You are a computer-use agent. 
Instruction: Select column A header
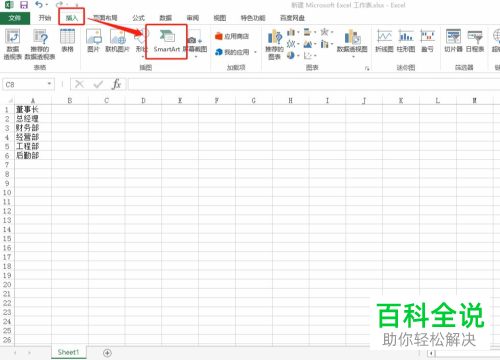click(33, 100)
